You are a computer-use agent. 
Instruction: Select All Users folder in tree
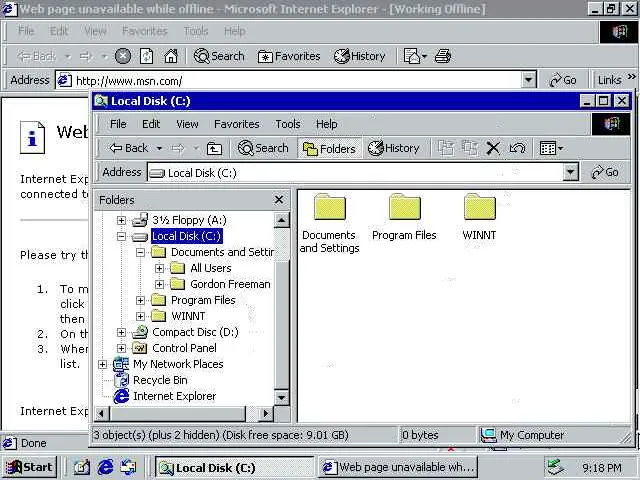click(x=211, y=268)
